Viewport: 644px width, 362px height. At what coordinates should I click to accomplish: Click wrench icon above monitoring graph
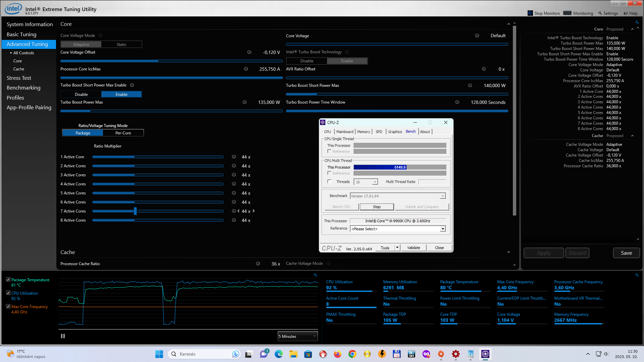[x=315, y=275]
